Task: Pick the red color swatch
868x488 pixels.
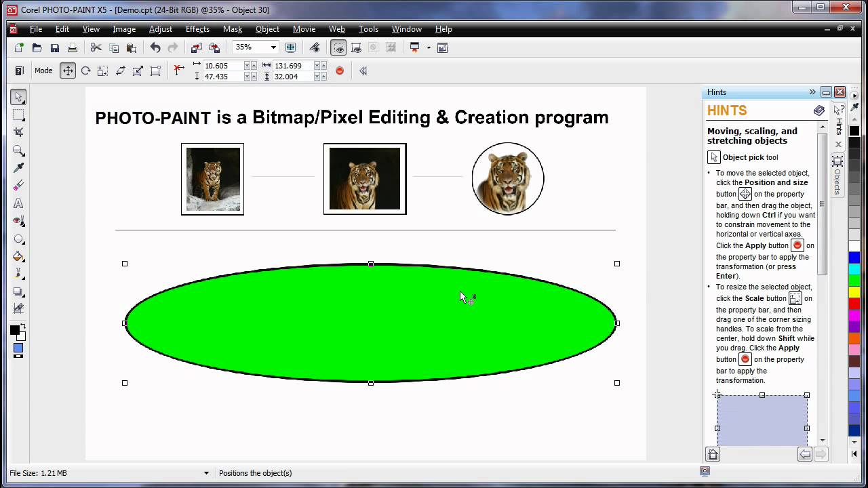Action: coord(854,304)
